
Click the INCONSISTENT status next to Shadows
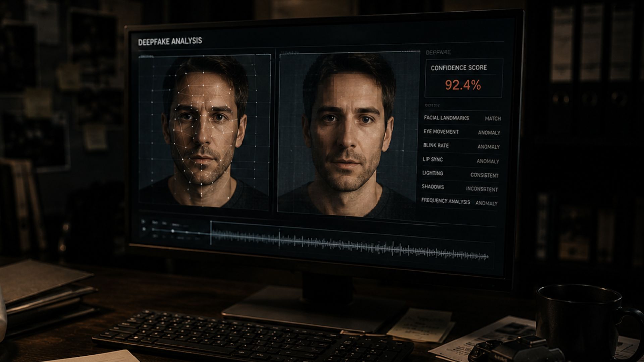click(x=482, y=189)
